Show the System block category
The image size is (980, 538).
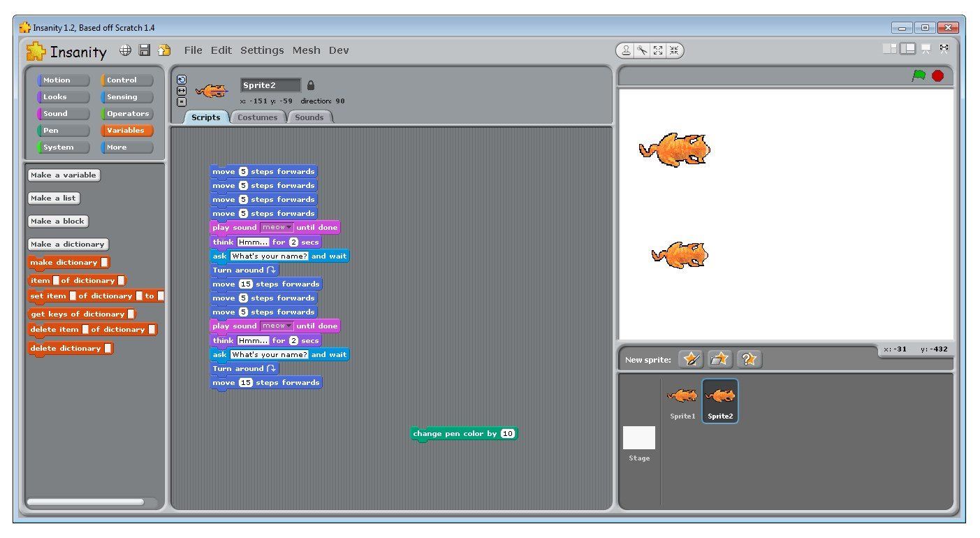point(64,147)
